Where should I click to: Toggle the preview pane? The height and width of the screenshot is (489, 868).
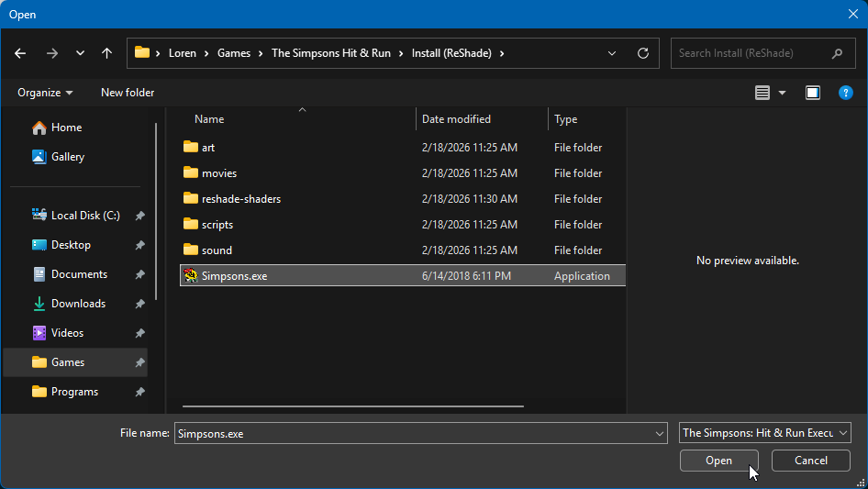(813, 93)
